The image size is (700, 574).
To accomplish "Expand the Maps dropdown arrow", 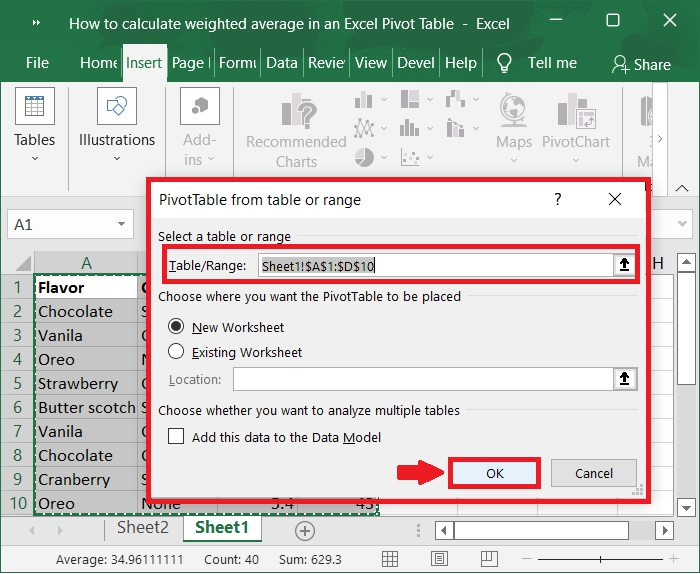I will pyautogui.click(x=514, y=160).
